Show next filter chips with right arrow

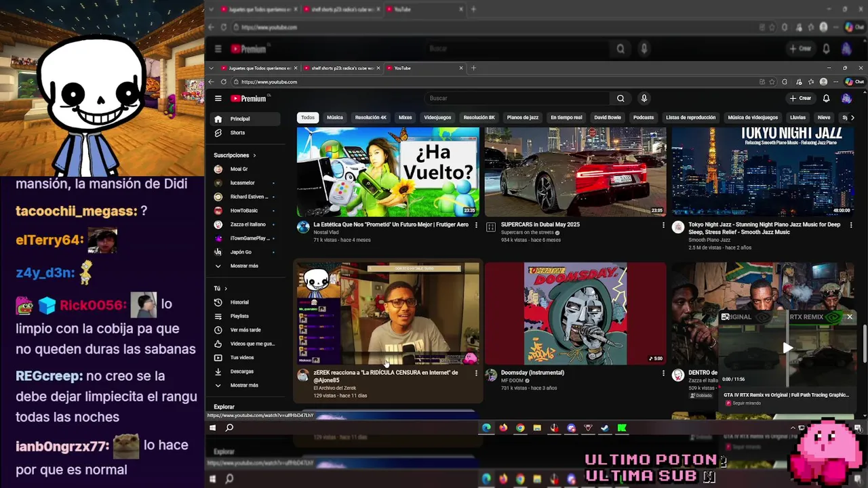point(852,117)
